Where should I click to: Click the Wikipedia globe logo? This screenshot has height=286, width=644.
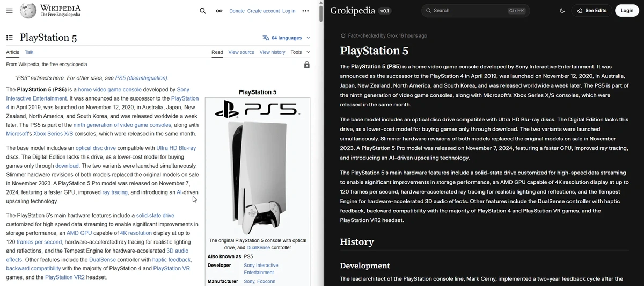[x=28, y=11]
